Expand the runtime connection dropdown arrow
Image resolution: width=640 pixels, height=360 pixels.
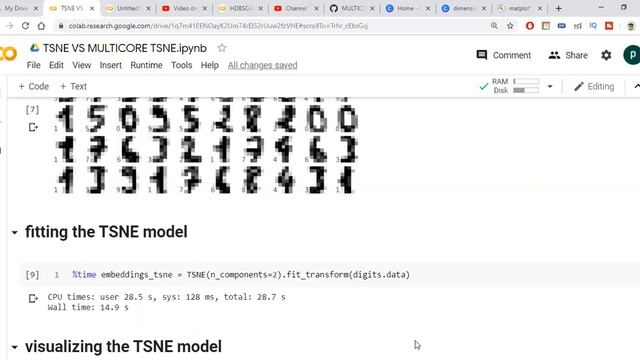550,87
